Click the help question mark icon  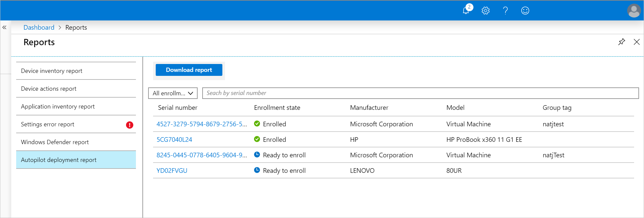[505, 11]
